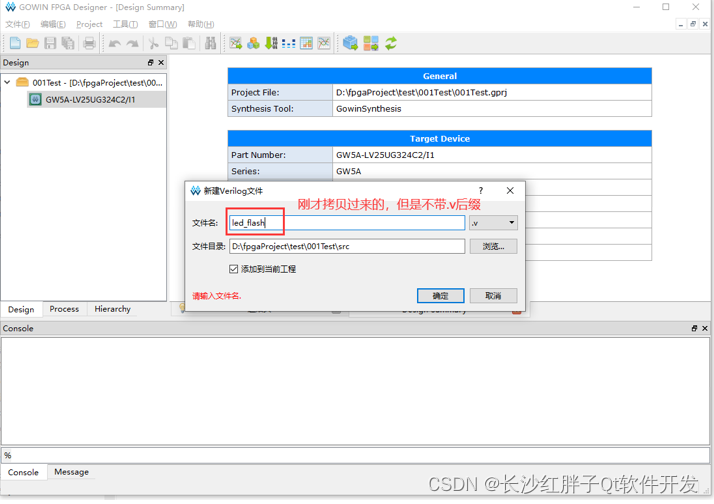Click the Open folder toolbar icon
Viewport: 714px width, 504px height.
(x=32, y=43)
